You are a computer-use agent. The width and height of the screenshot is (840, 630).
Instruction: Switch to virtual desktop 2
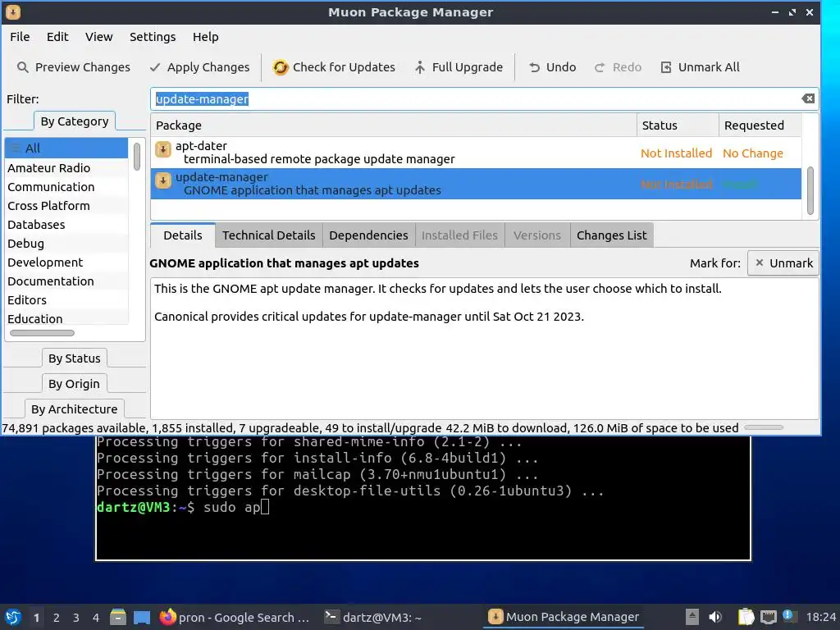[x=57, y=618]
